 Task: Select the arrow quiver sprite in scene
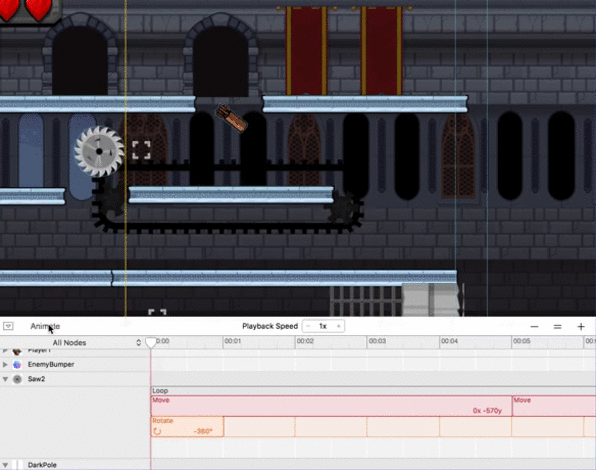(231, 118)
